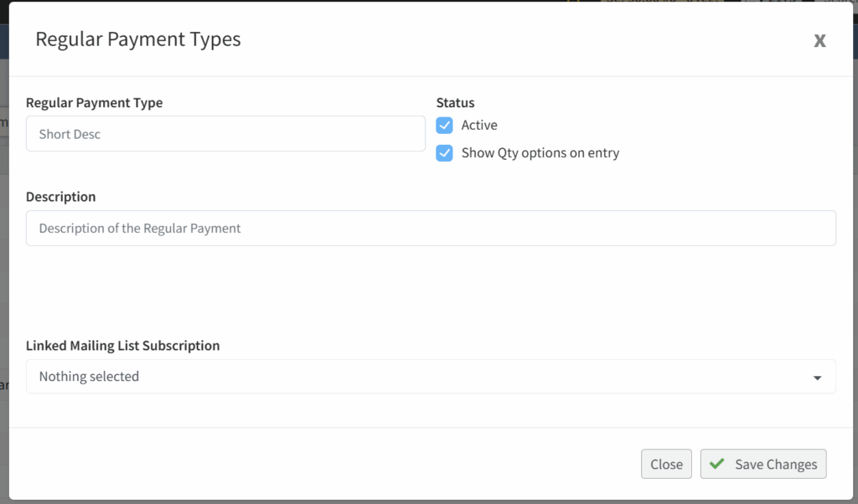Save changes to the payment type
The width and height of the screenshot is (858, 504).
762,464
